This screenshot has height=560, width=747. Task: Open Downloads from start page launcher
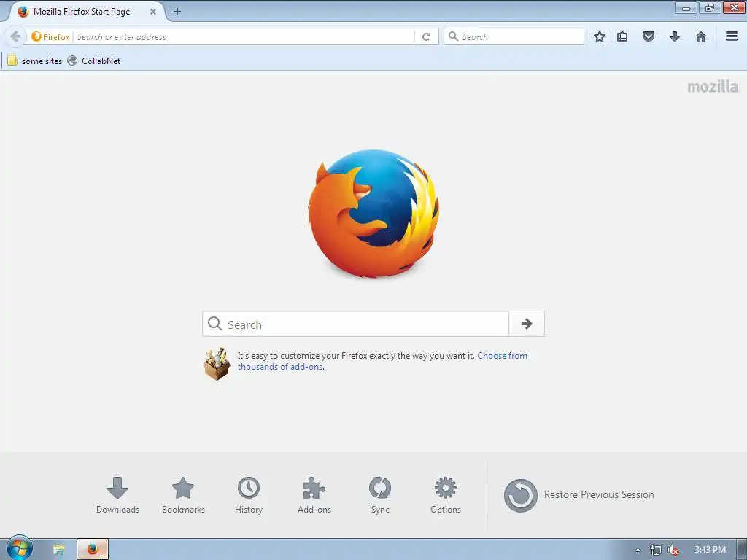(117, 495)
